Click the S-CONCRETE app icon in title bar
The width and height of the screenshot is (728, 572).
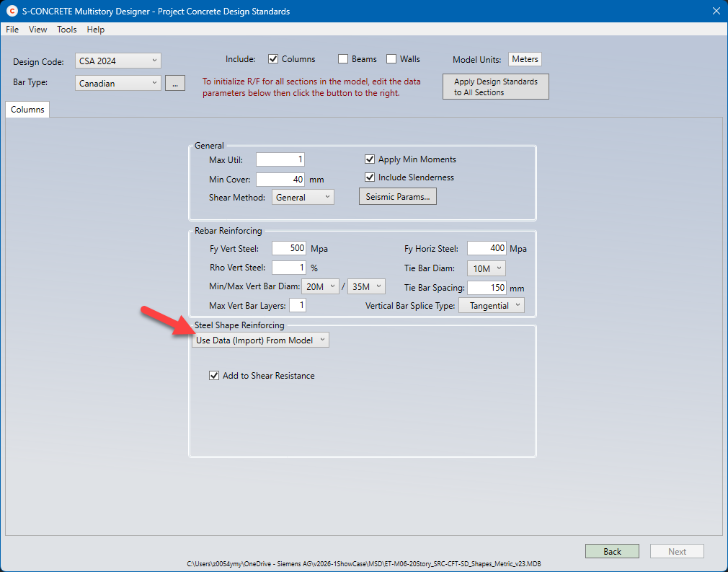coord(12,11)
